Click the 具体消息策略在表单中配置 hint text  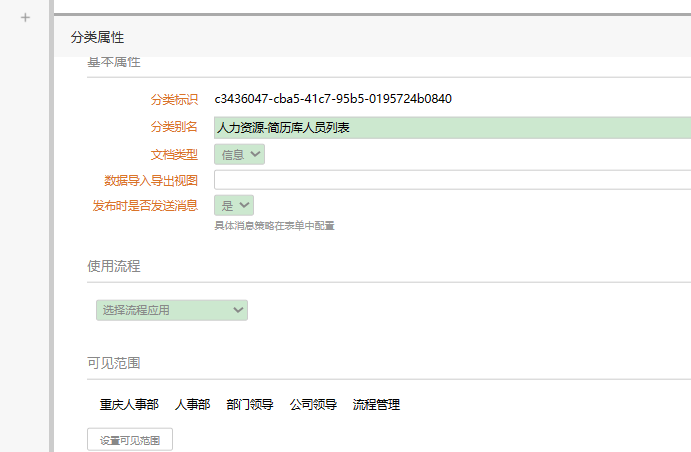(x=274, y=226)
